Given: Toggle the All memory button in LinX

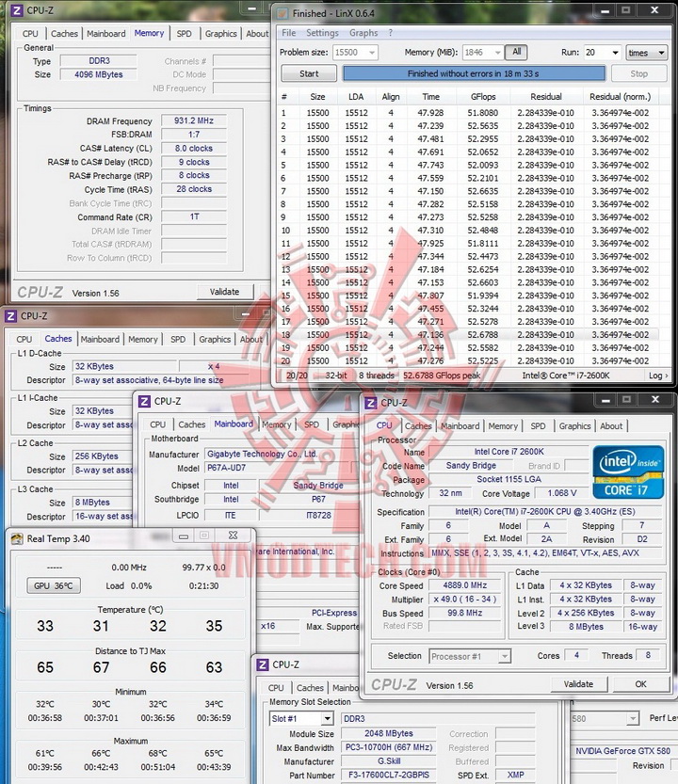Looking at the screenshot, I should point(516,52).
